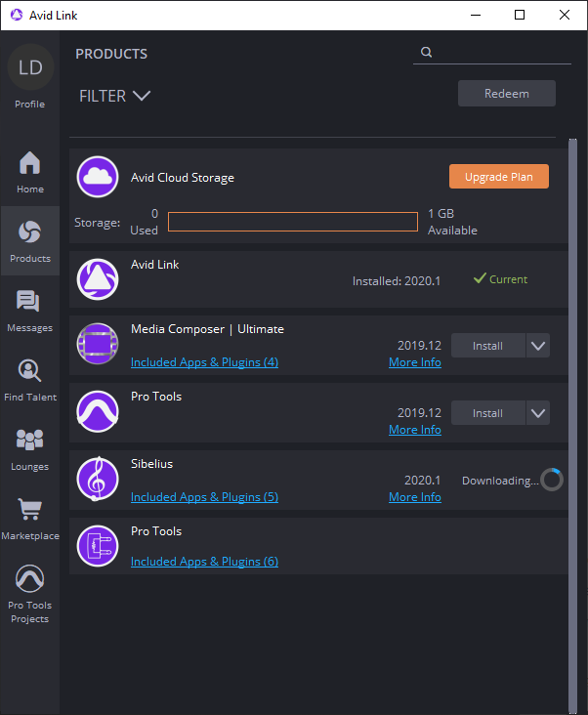Click the orange Upgrade Plan button
588x715 pixels.
coord(499,177)
